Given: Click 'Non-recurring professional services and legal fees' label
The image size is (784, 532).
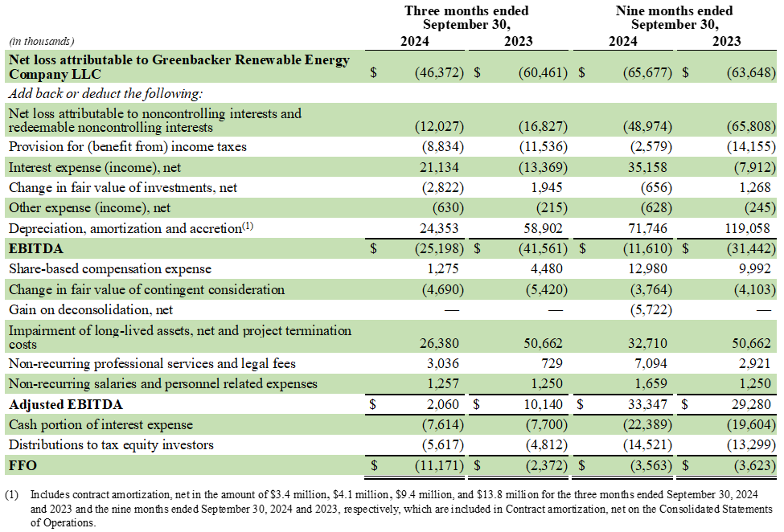Looking at the screenshot, I should [152, 364].
